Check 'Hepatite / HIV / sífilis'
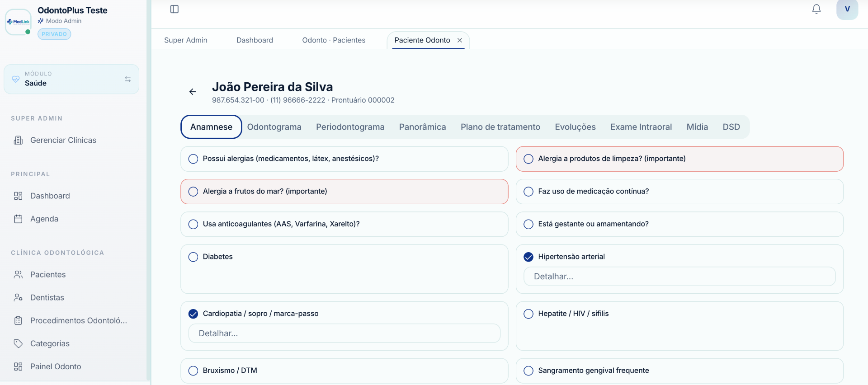The image size is (868, 385). click(528, 314)
